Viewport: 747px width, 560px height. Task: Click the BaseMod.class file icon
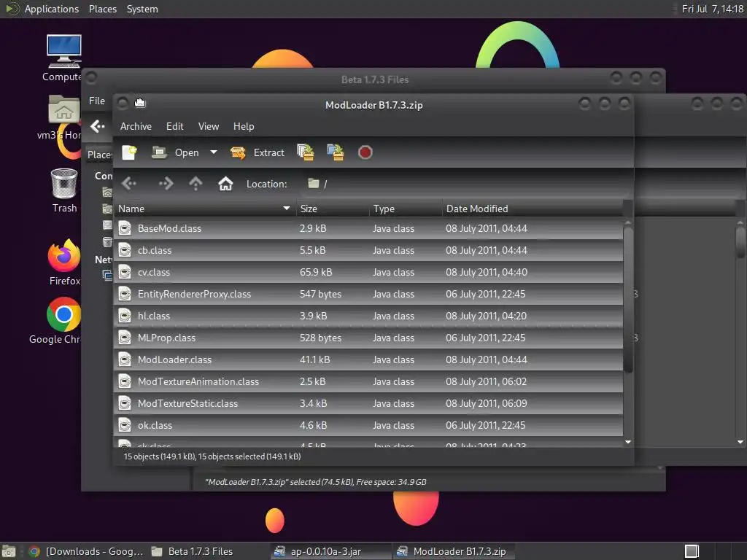[x=125, y=228]
